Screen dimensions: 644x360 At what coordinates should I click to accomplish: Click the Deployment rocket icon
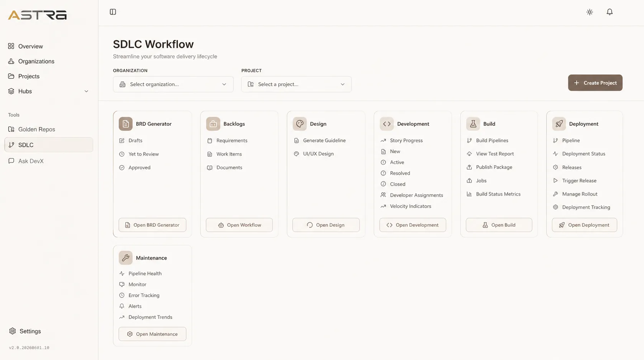pyautogui.click(x=559, y=124)
